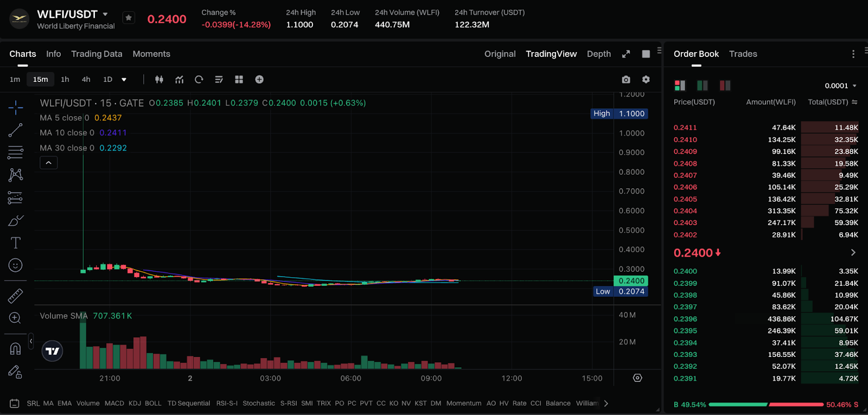Image resolution: width=868 pixels, height=415 pixels.
Task: Select the Order Book tab
Action: coord(696,54)
